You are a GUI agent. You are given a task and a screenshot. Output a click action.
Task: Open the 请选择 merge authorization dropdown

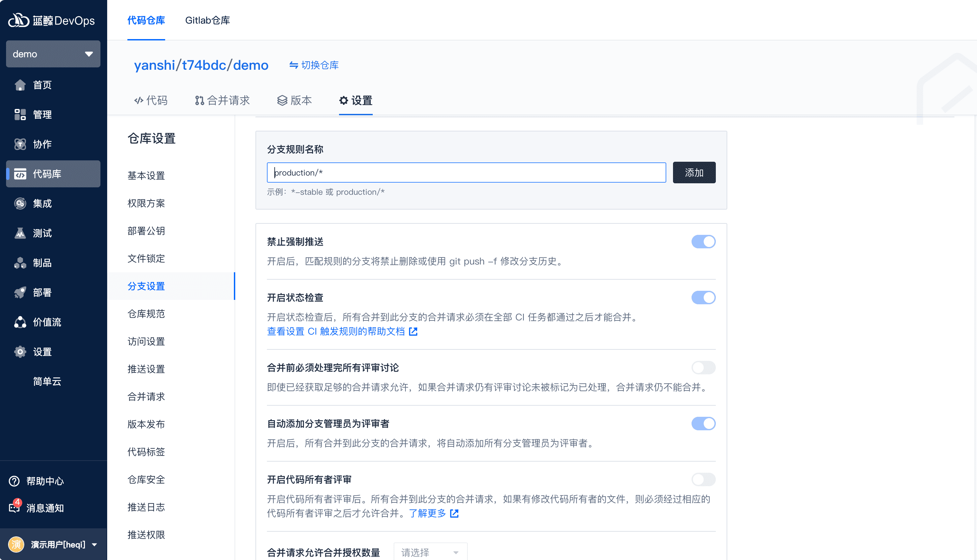click(430, 552)
